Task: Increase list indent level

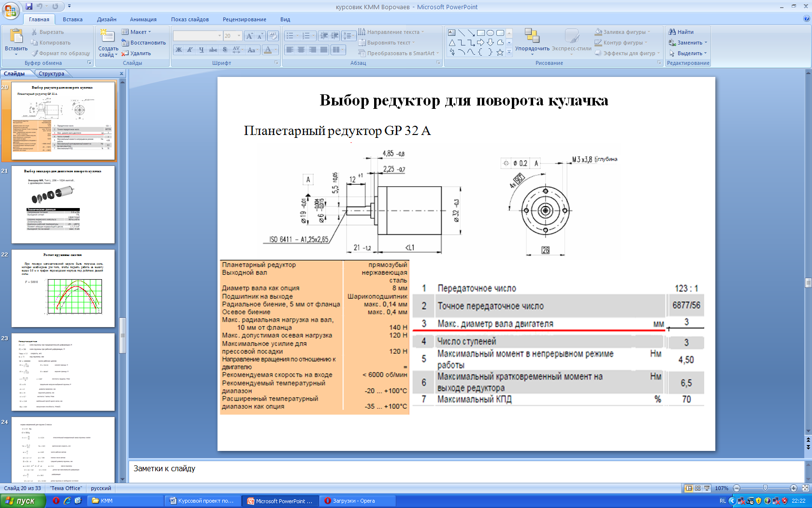Action: coord(334,36)
